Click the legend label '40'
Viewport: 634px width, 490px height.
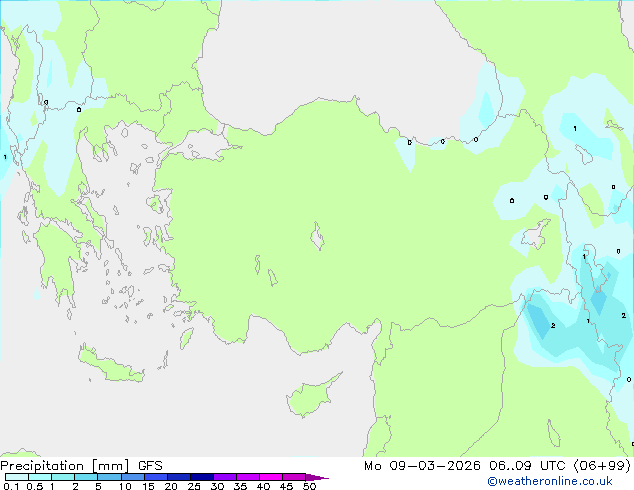(x=263, y=486)
